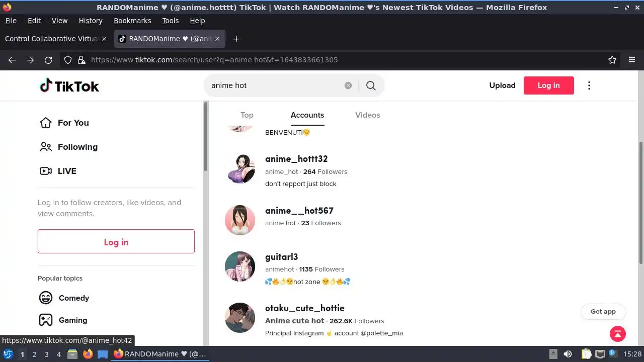Clear the search field text
This screenshot has width=644, height=362.
348,85
